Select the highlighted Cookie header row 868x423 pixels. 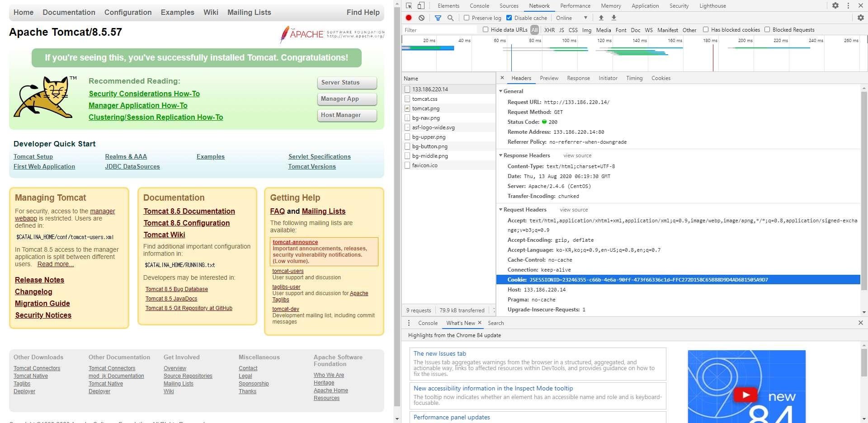point(678,280)
